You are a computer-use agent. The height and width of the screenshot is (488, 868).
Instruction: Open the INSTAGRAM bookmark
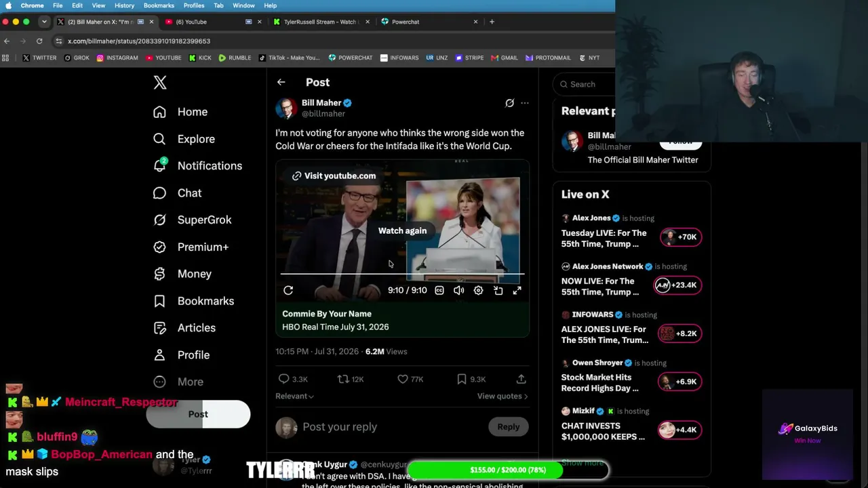[117, 58]
